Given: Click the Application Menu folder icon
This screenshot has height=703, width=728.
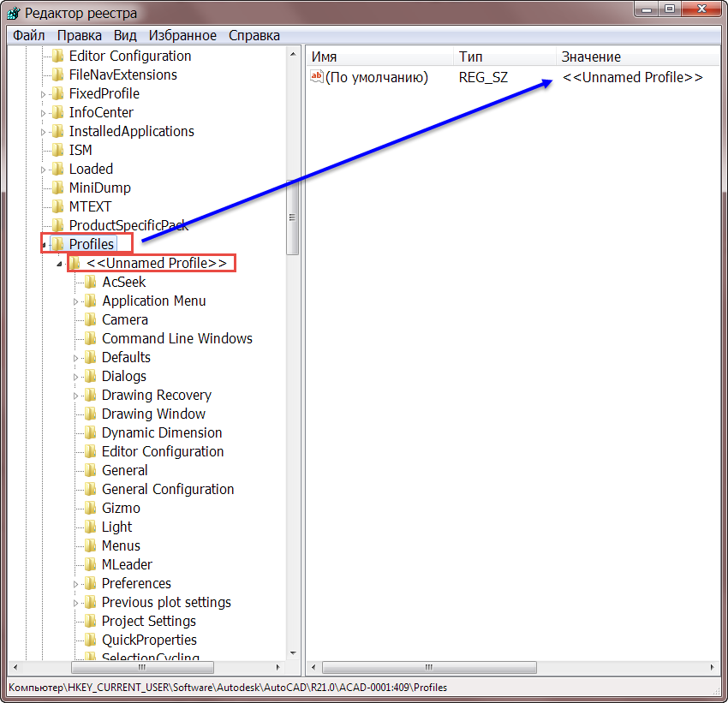Looking at the screenshot, I should pos(91,301).
